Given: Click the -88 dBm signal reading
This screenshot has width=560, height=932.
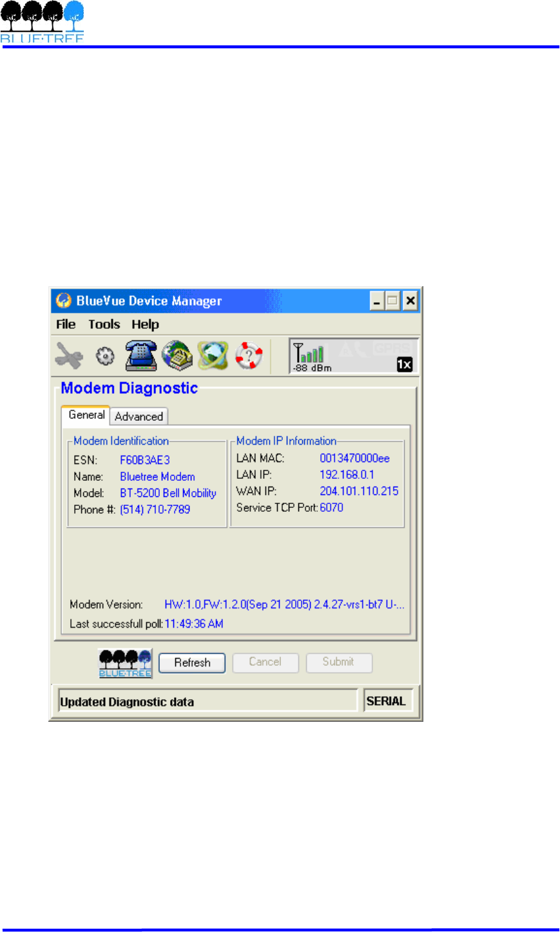Looking at the screenshot, I should coord(312,368).
